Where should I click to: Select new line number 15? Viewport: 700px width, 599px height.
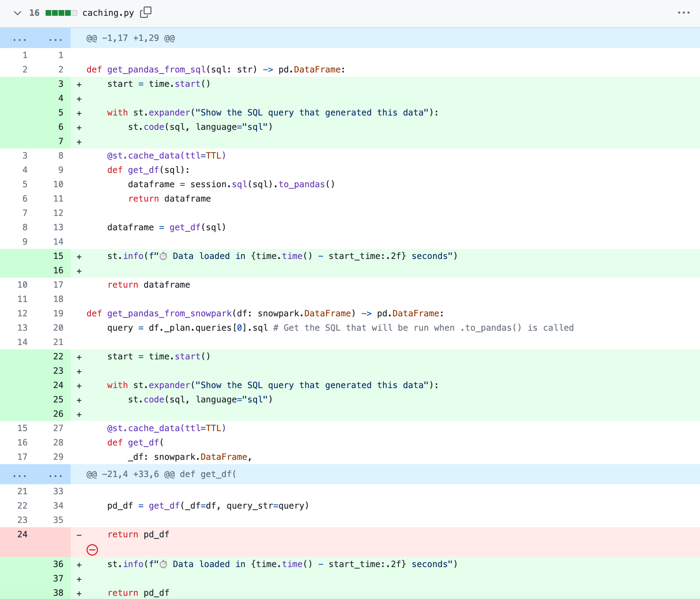(x=58, y=256)
